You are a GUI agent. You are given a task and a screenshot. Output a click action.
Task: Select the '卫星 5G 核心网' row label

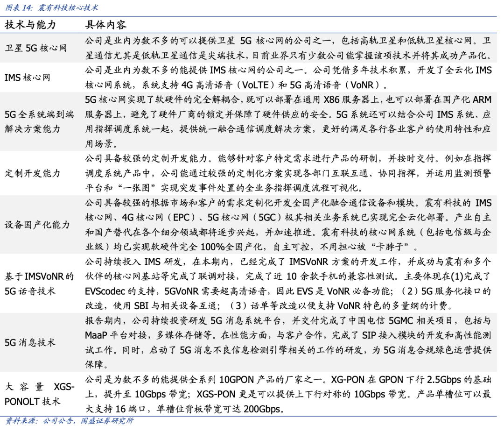pos(36,48)
